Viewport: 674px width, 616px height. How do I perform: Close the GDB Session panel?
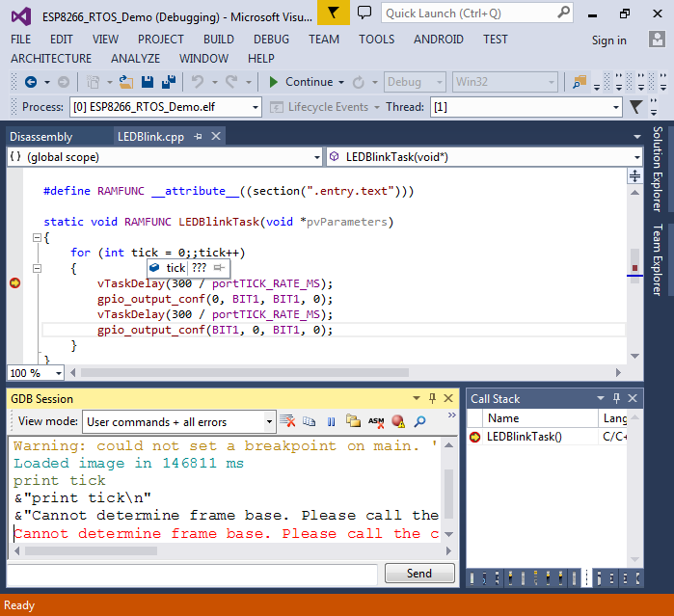(x=448, y=398)
